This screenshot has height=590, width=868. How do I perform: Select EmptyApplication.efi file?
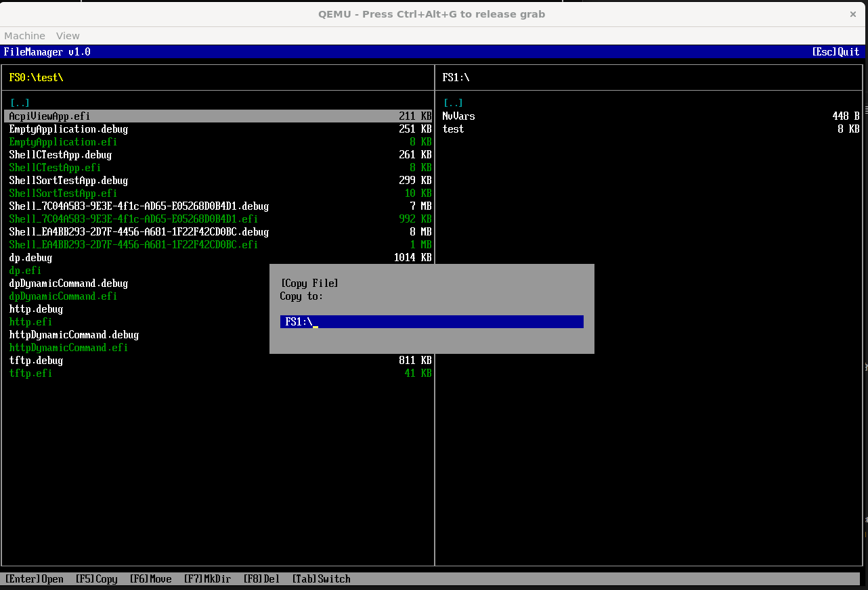click(x=63, y=142)
